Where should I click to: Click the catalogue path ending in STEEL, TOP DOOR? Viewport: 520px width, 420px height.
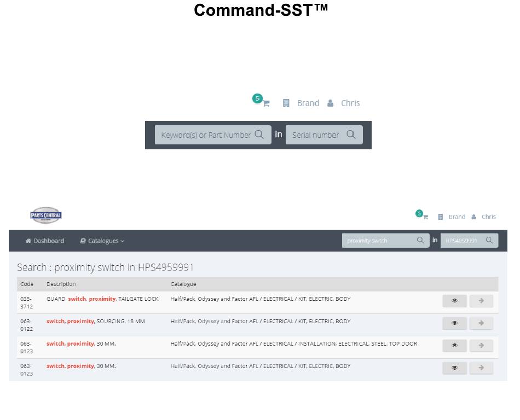[x=294, y=344]
